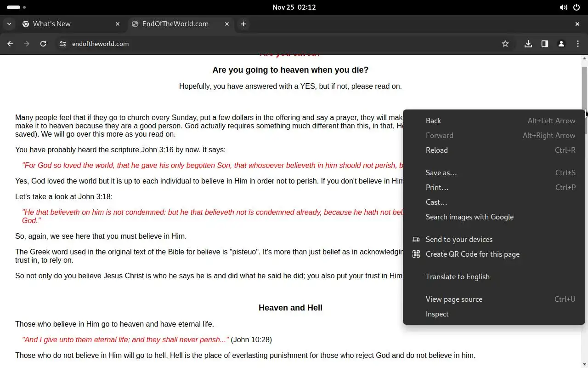
Task: Close the browser window with X button
Action: coord(577,24)
